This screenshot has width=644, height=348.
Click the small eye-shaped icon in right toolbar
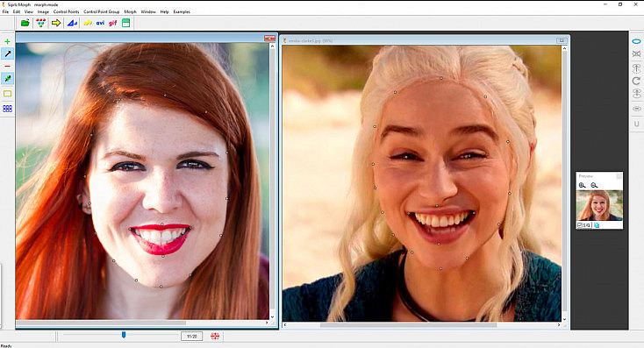[636, 109]
